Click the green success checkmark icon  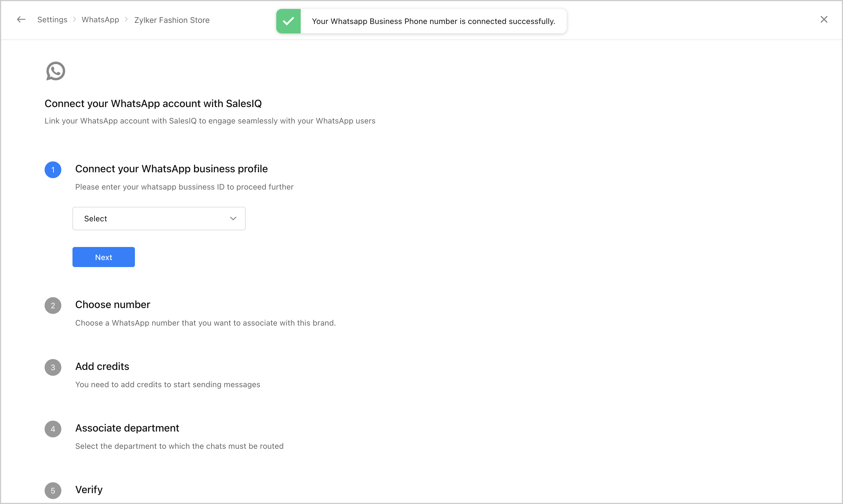pyautogui.click(x=288, y=21)
